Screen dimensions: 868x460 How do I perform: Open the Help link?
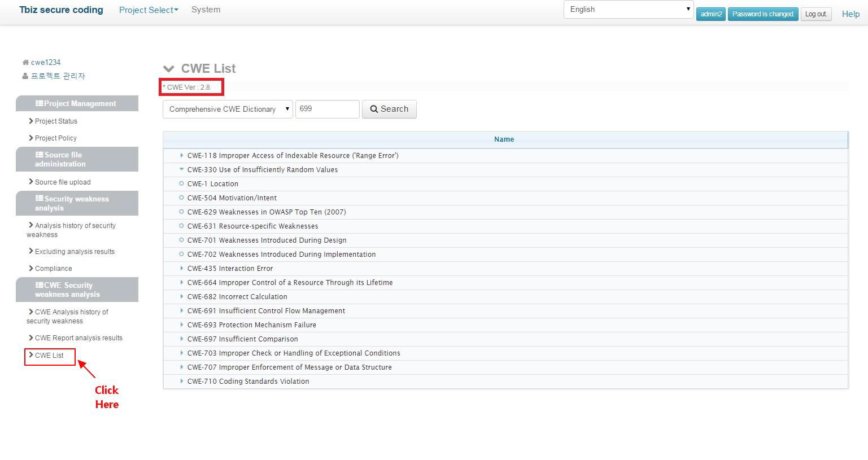pos(850,14)
